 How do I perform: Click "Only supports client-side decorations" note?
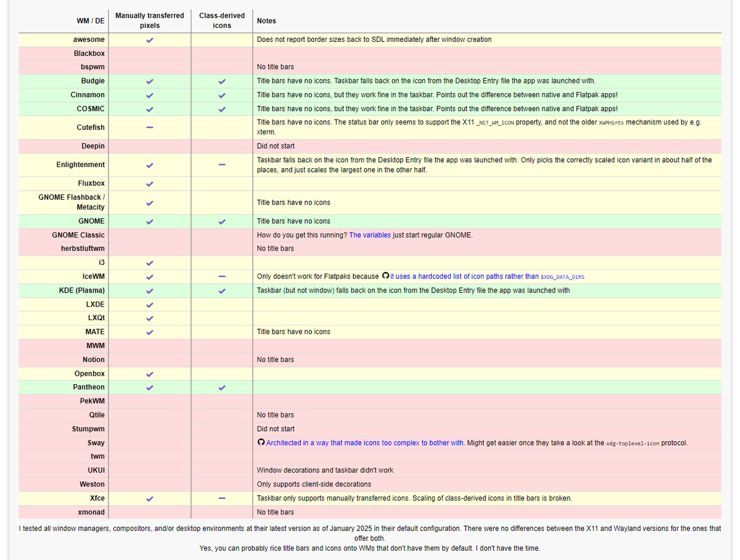coord(314,484)
